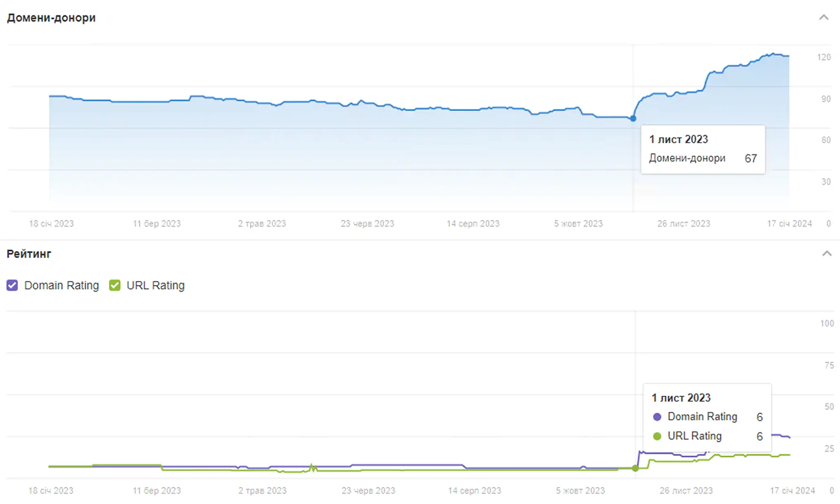Click the green URL Rating dot in tooltip
840x504 pixels.
click(657, 436)
